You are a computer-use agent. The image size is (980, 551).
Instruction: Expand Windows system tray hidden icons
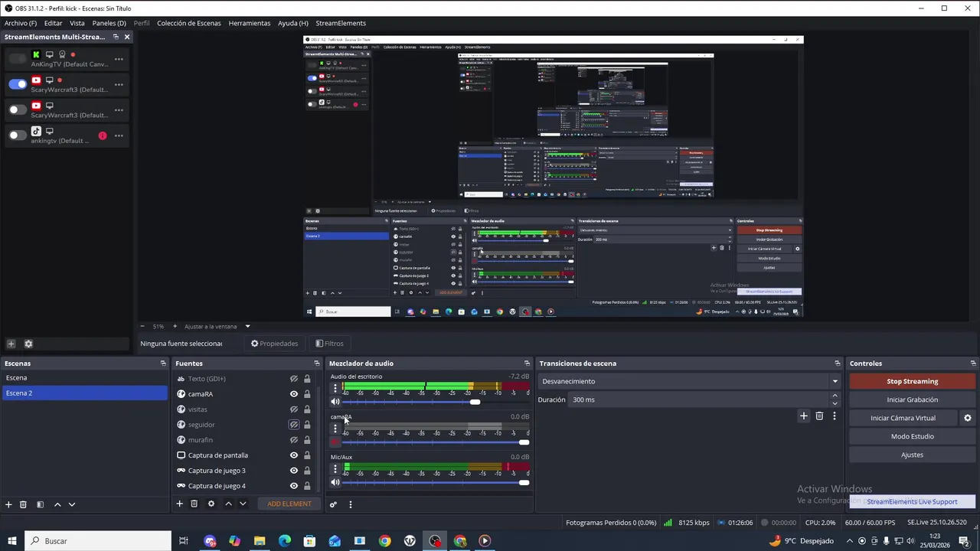(x=849, y=541)
